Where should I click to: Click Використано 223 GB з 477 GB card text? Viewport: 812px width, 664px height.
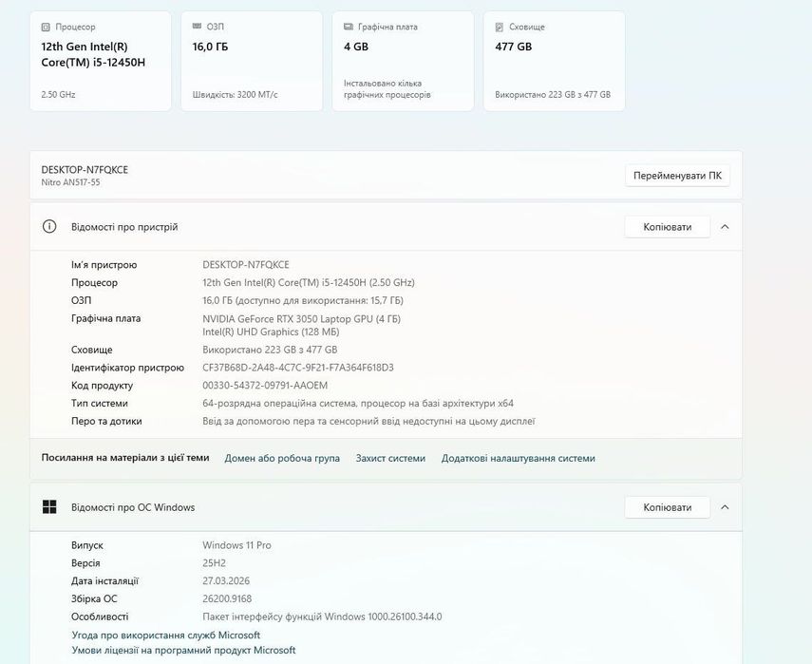coord(553,95)
